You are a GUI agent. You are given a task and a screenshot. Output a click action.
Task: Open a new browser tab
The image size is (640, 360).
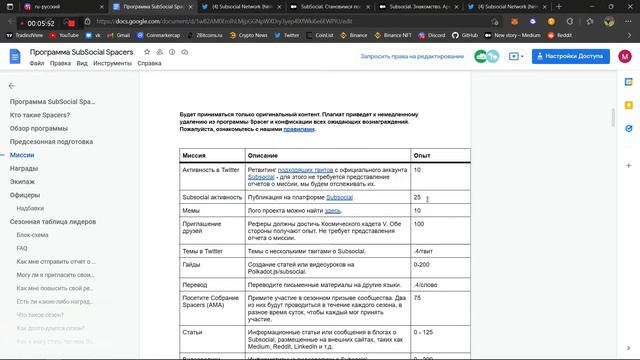[559, 7]
